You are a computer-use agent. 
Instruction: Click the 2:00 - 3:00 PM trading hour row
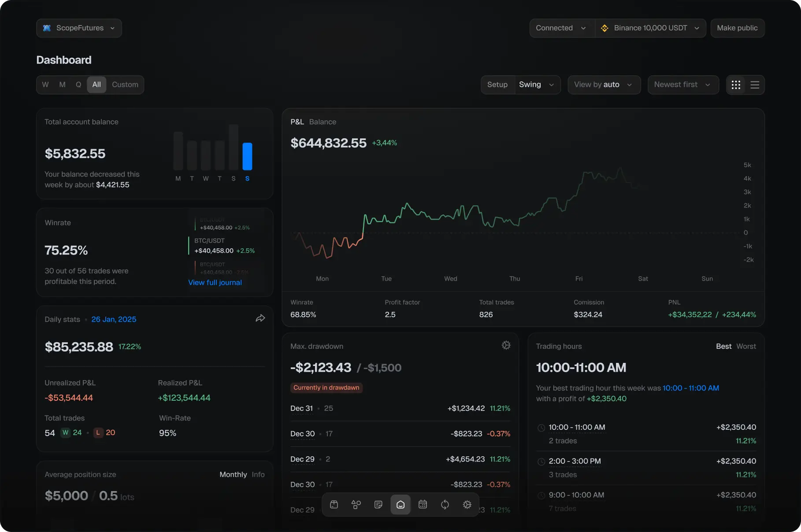pos(646,468)
